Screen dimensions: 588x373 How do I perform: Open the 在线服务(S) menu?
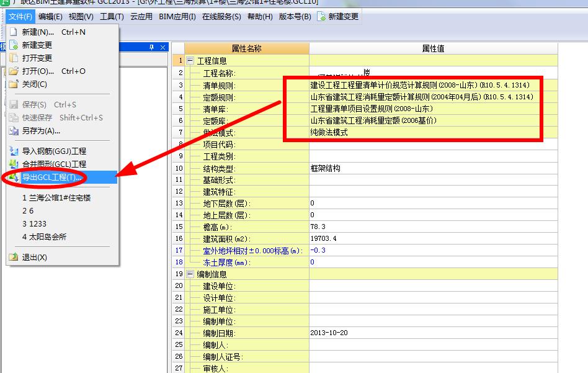221,17
